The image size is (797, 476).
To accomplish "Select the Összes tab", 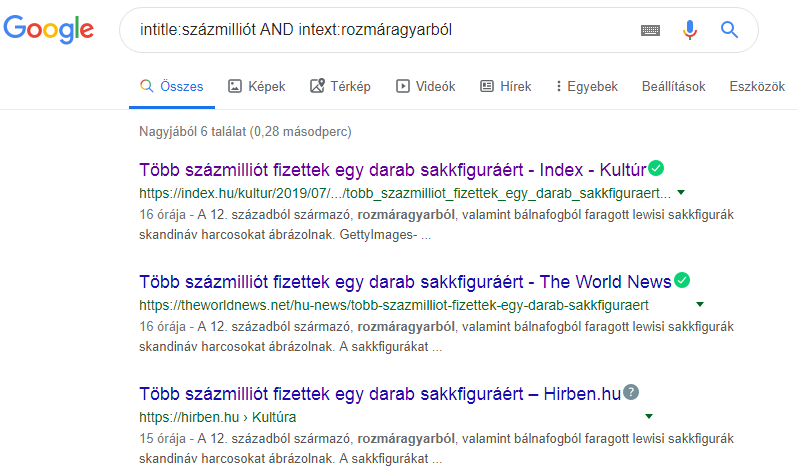I will [x=172, y=86].
